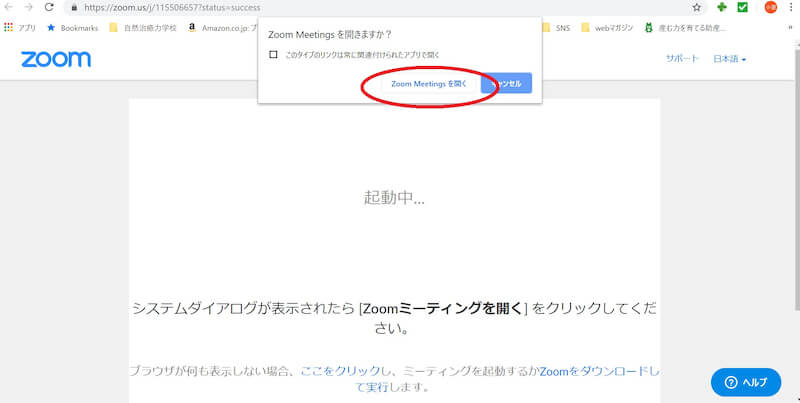Open the SNS bookmark folder
The height and width of the screenshot is (403, 800).
coord(556,28)
